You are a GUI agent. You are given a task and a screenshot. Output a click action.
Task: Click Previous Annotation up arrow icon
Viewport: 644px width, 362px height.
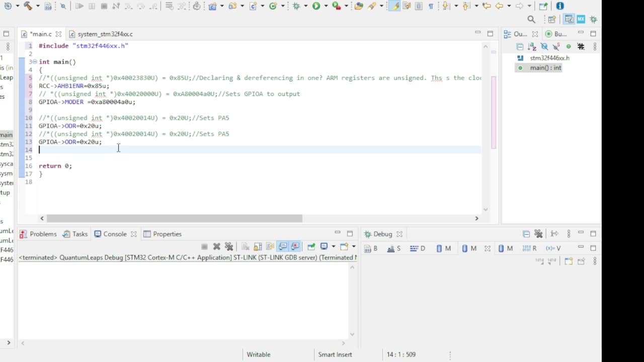[466, 6]
